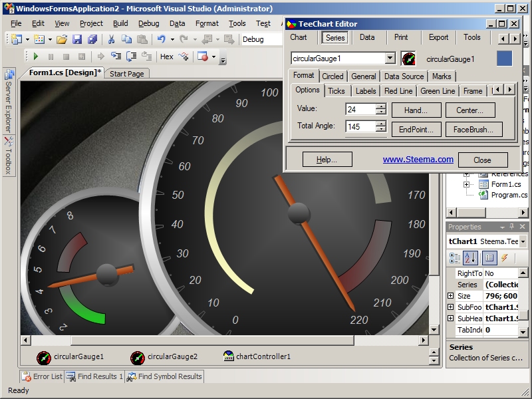Click the Navigate Forward icon

(229, 40)
